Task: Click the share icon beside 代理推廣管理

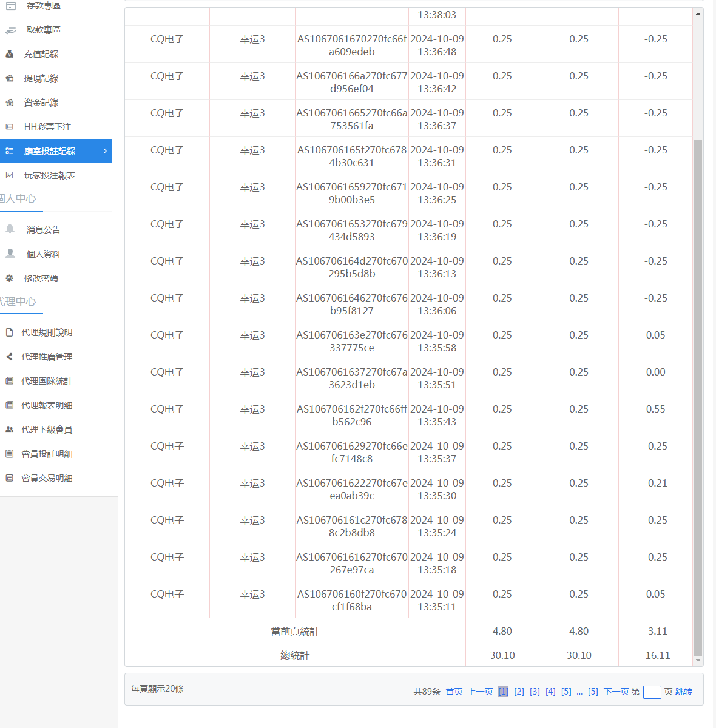Action: (10, 357)
